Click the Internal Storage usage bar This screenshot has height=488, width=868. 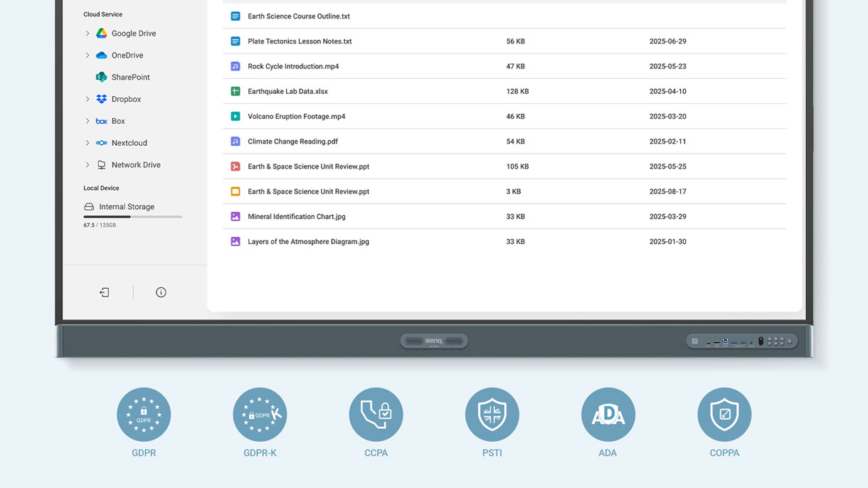tap(132, 216)
